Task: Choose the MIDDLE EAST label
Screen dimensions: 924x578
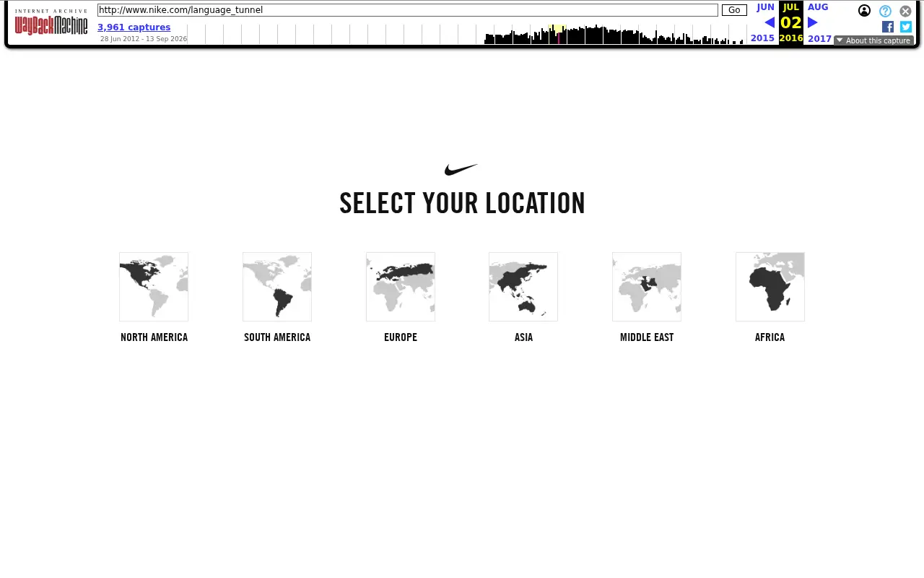Action: pos(647,337)
